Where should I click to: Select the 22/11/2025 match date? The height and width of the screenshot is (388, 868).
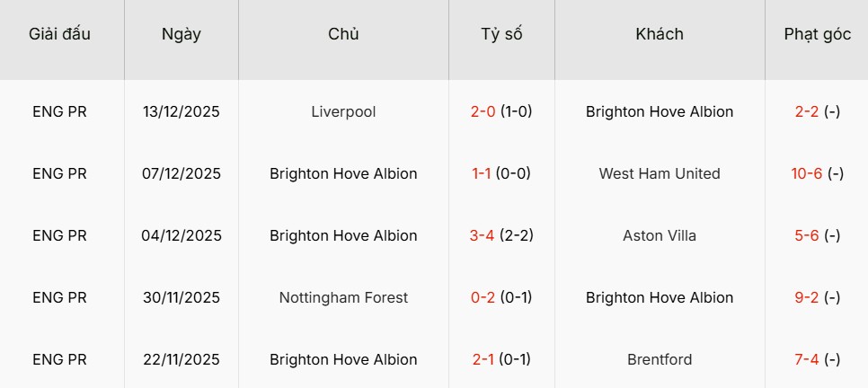182,360
